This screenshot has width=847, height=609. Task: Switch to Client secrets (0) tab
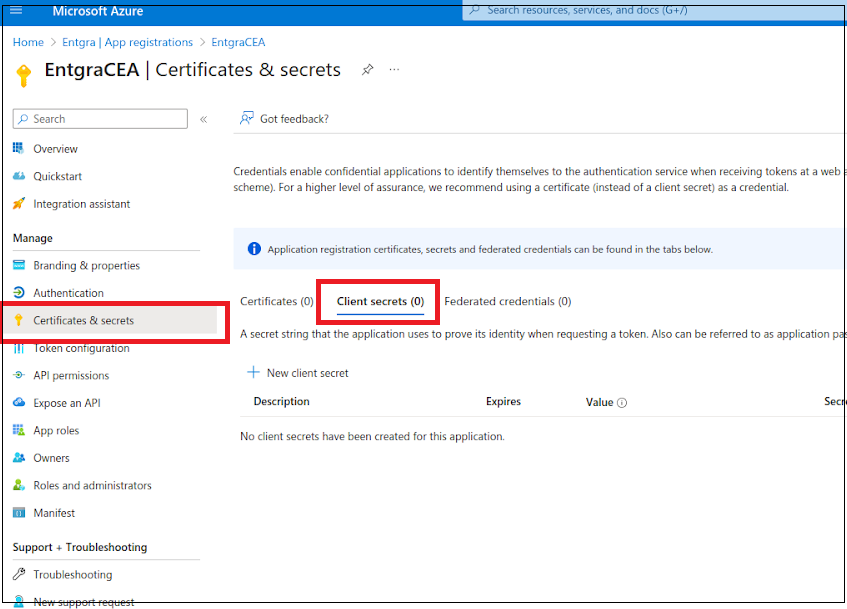380,302
